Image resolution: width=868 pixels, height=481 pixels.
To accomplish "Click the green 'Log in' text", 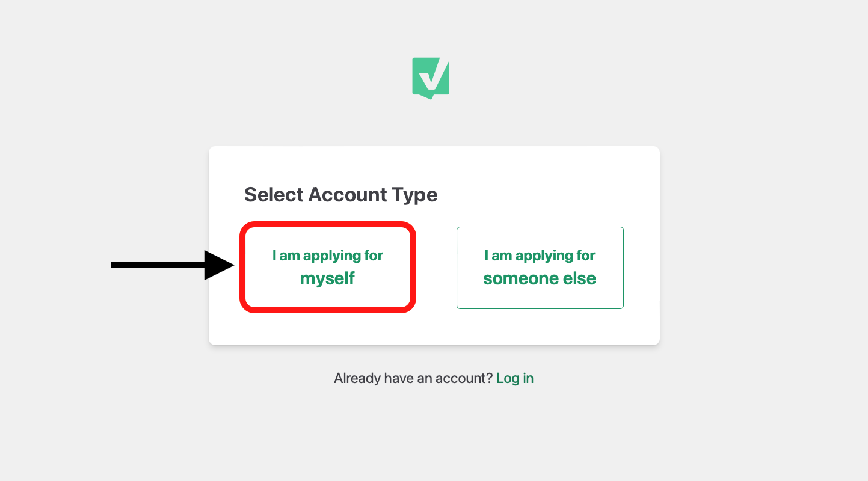I will [x=515, y=378].
